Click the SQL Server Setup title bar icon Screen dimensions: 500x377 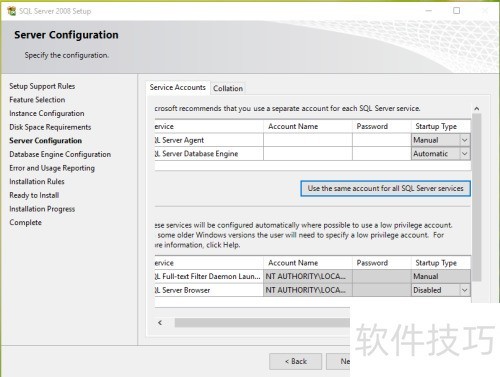coord(11,11)
